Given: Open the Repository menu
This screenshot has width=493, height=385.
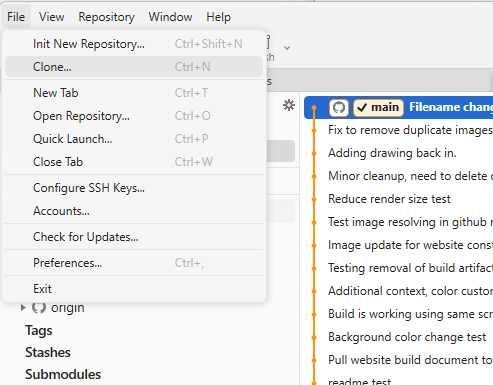Looking at the screenshot, I should (106, 17).
